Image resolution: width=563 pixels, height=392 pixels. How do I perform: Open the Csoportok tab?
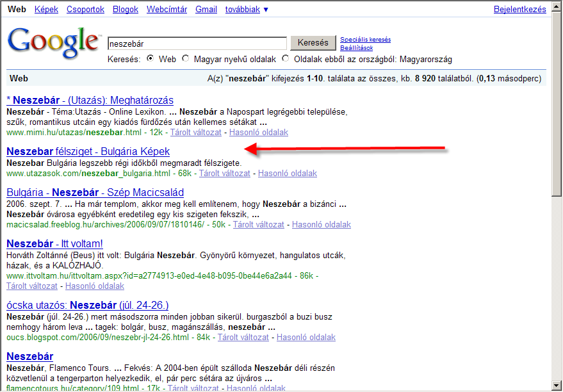(85, 10)
